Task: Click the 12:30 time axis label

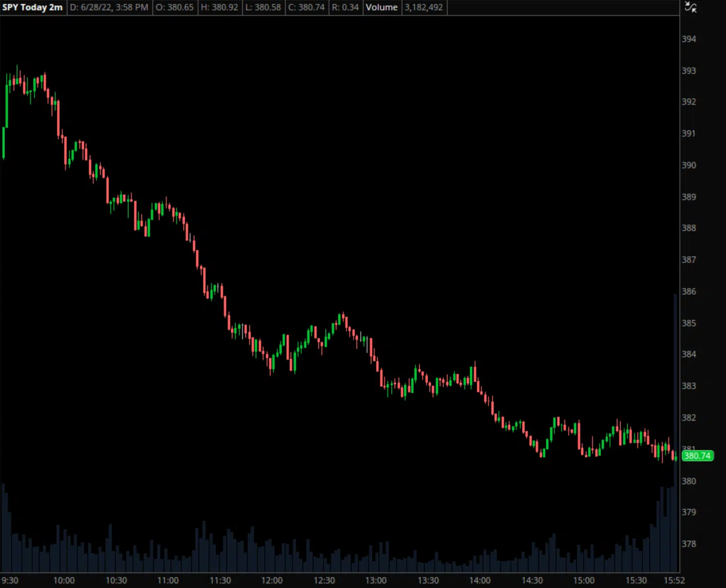Action: tap(324, 581)
